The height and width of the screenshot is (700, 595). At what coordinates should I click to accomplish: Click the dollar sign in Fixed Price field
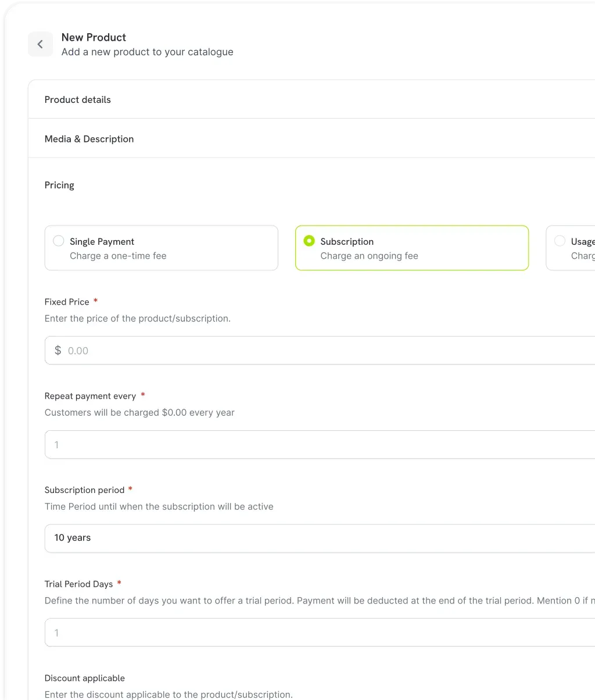(x=58, y=351)
